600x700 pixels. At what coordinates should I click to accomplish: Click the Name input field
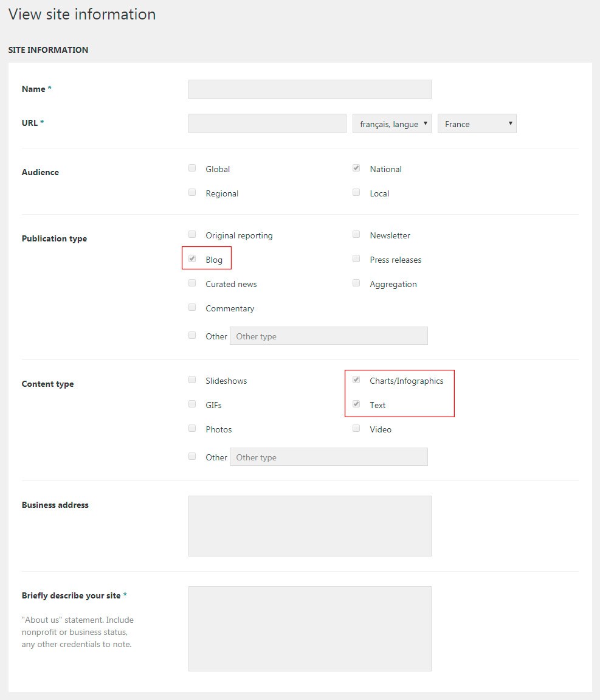click(x=309, y=89)
